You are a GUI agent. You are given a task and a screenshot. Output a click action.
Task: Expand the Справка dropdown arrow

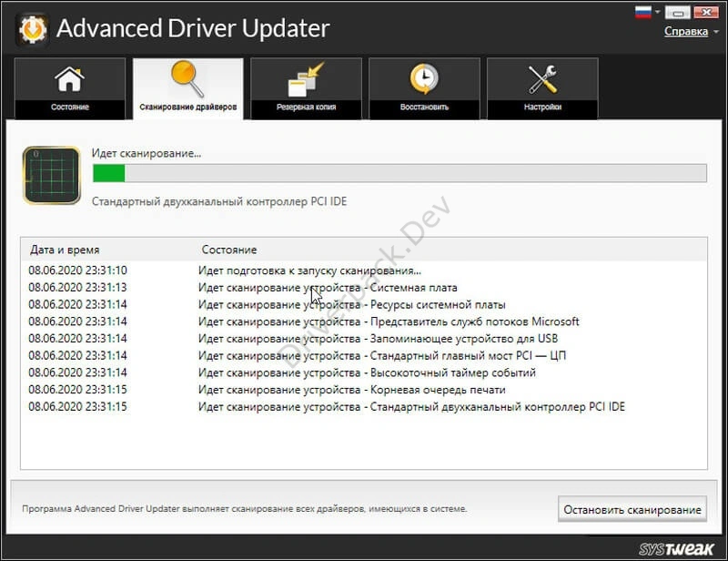[x=715, y=32]
